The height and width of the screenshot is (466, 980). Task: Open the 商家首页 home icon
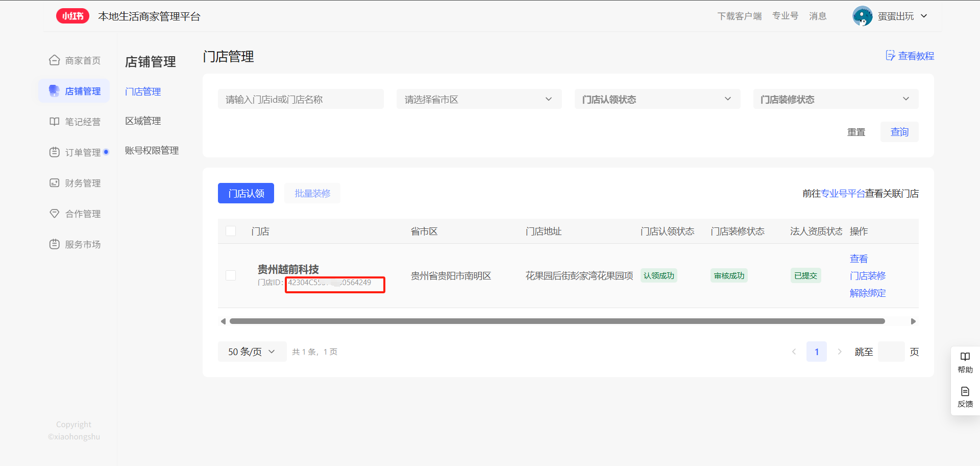(55, 60)
